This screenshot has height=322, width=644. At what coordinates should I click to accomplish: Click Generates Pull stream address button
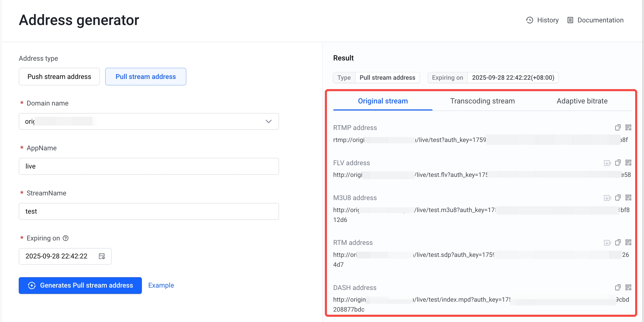click(80, 286)
